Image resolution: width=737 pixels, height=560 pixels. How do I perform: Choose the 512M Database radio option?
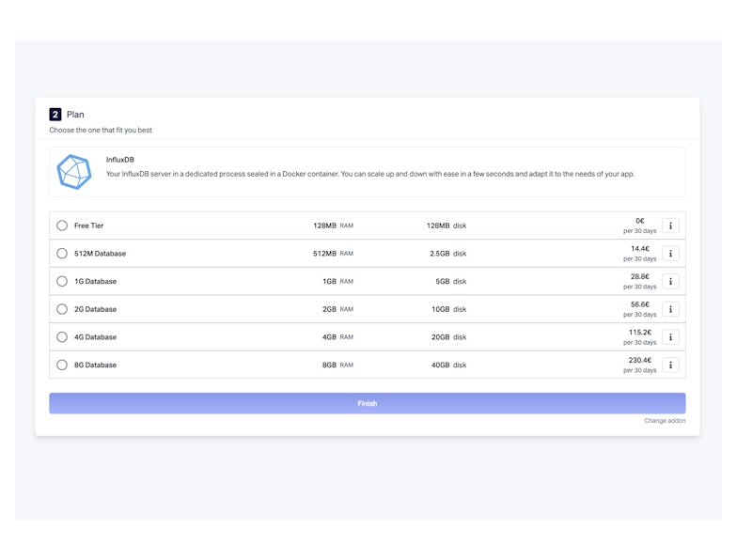(x=62, y=254)
